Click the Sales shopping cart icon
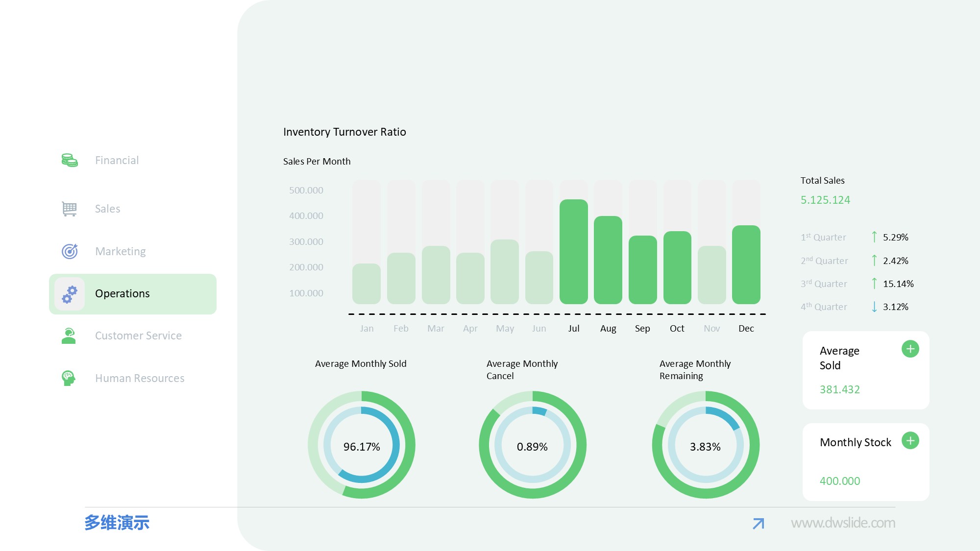This screenshot has width=980, height=551. click(x=69, y=209)
